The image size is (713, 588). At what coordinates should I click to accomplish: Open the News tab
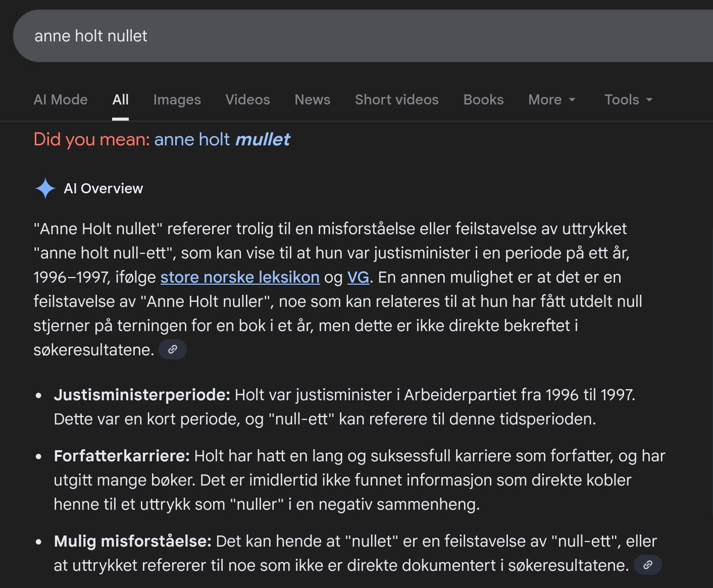click(x=312, y=100)
